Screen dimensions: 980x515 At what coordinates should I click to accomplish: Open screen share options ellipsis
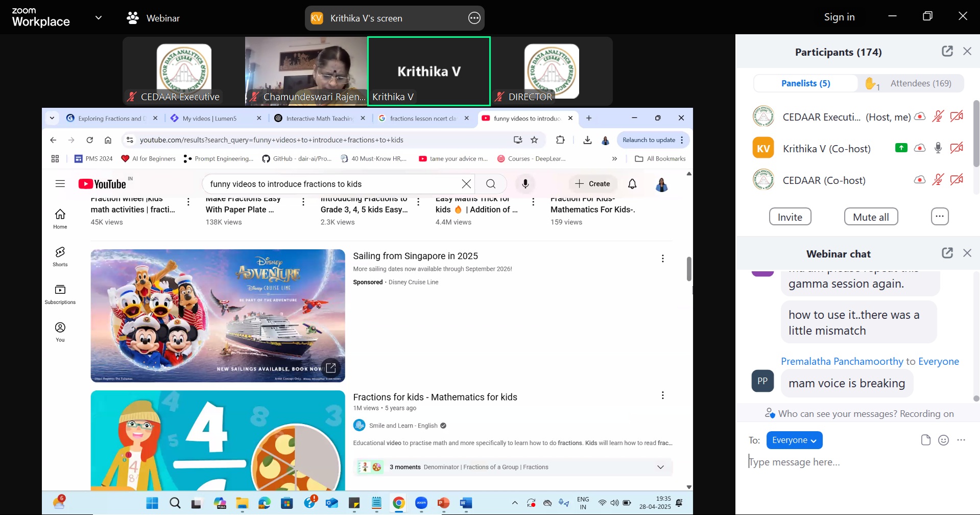pos(474,18)
